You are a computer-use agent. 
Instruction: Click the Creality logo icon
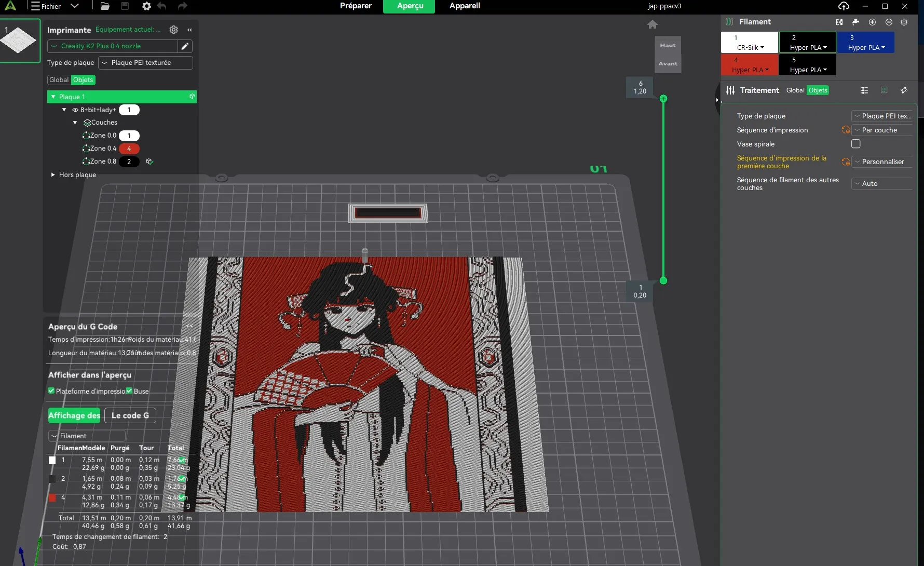click(x=10, y=6)
